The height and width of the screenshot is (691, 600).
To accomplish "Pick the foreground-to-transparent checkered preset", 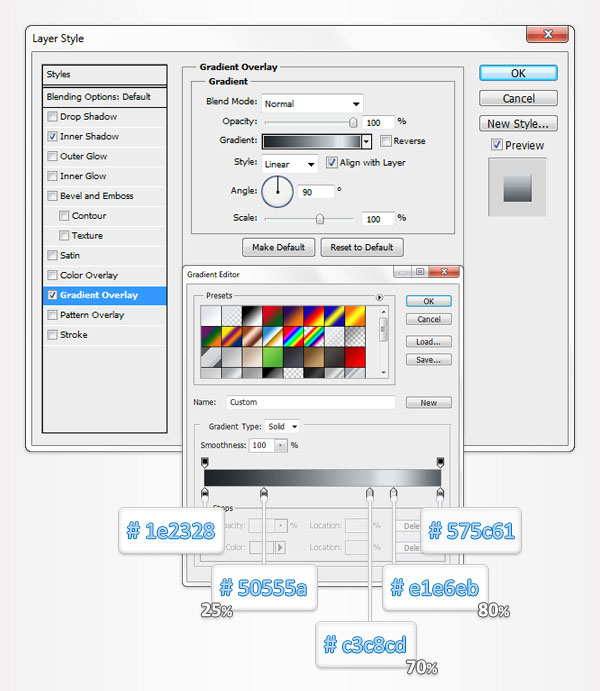I will pyautogui.click(x=231, y=316).
